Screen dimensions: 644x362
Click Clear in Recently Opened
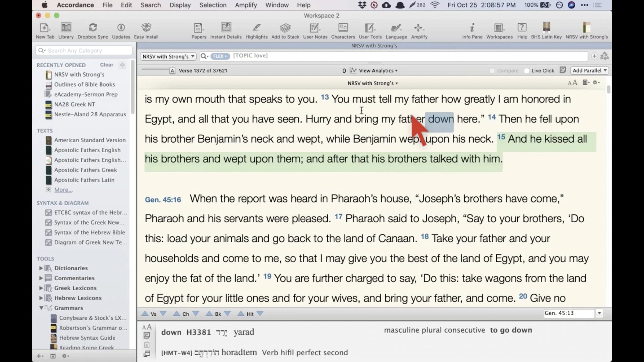107,65
